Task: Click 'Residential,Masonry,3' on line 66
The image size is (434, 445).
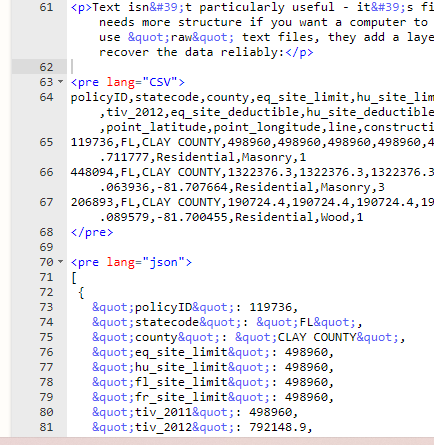Action: click(x=310, y=187)
